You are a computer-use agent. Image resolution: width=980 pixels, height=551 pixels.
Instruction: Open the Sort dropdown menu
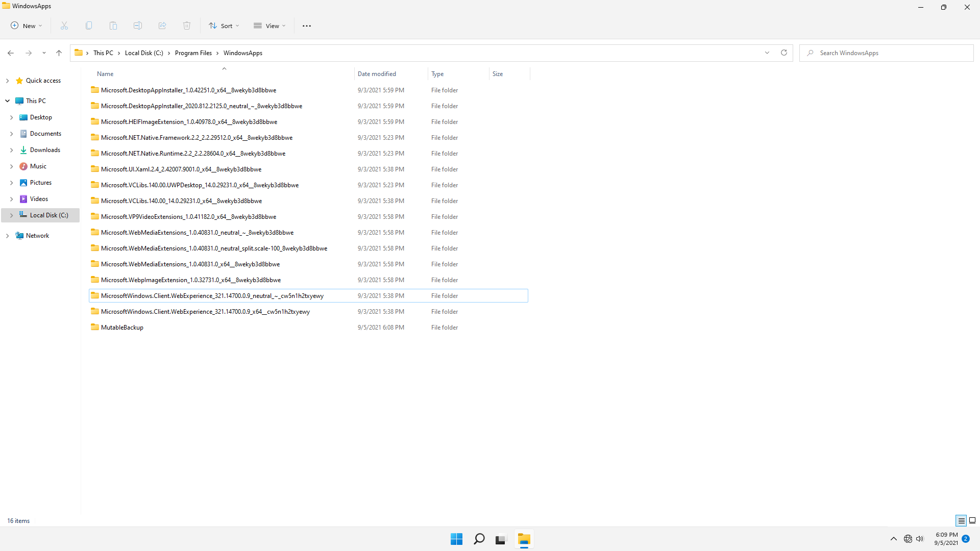224,26
